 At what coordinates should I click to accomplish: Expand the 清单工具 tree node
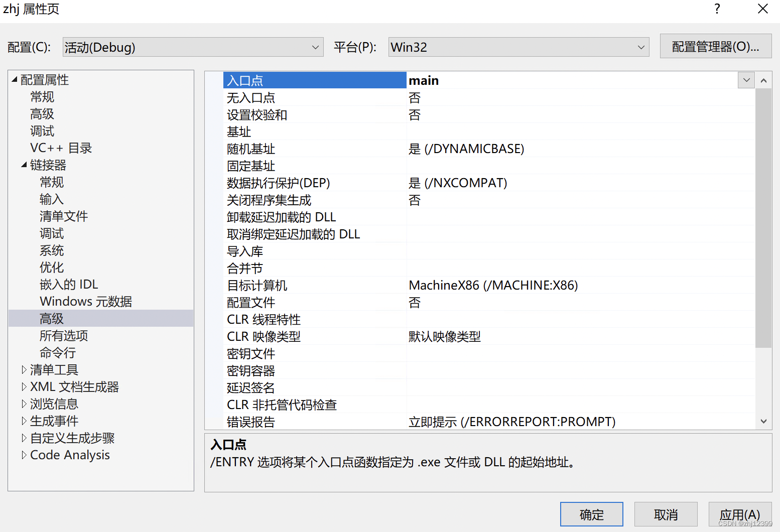pos(24,369)
